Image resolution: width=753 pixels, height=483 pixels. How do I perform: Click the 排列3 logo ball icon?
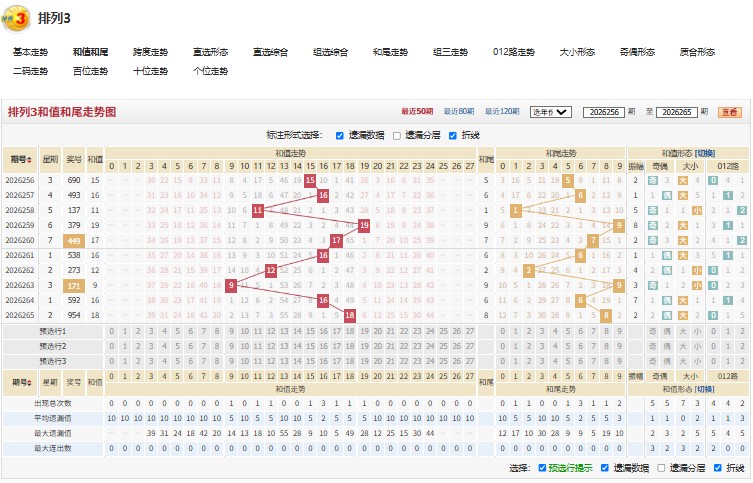pyautogui.click(x=16, y=19)
